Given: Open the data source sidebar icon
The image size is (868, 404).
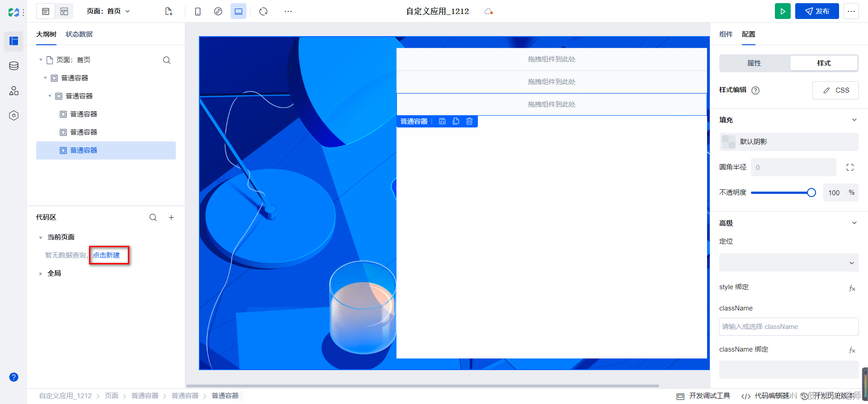Looking at the screenshot, I should (x=14, y=66).
